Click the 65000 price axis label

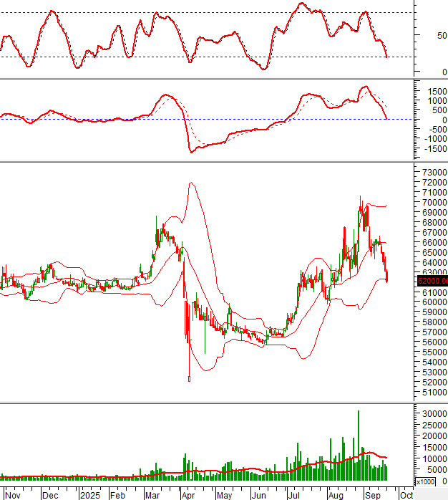(x=434, y=252)
